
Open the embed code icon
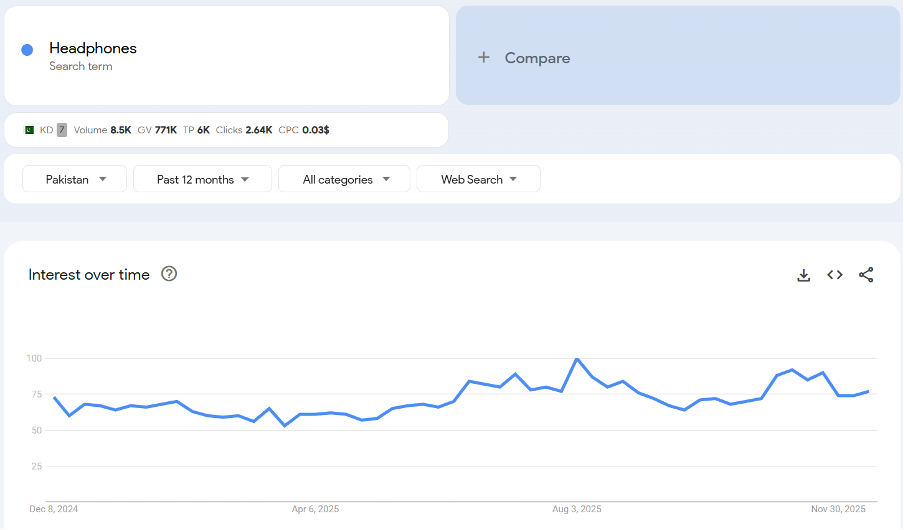tap(835, 275)
